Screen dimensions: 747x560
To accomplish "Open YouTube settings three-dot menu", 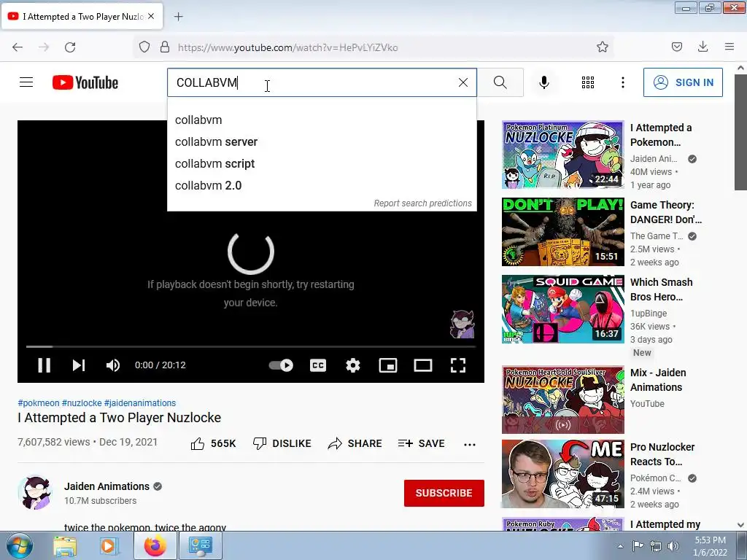I will pos(623,82).
